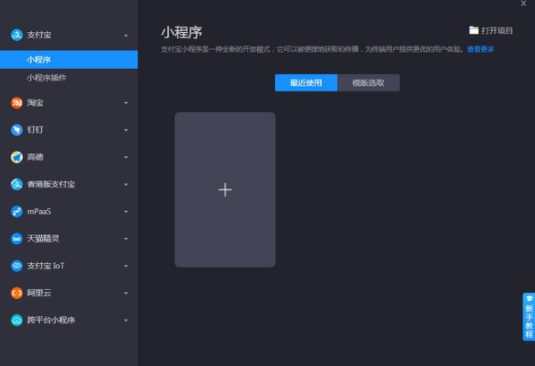Click the mPaaS label text
The height and width of the screenshot is (366, 535).
point(39,211)
